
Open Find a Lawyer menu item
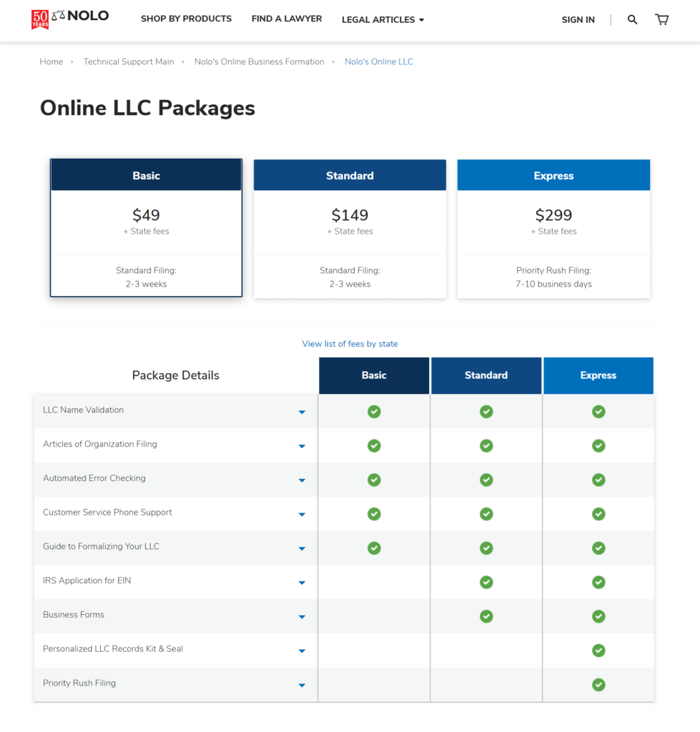coord(287,19)
